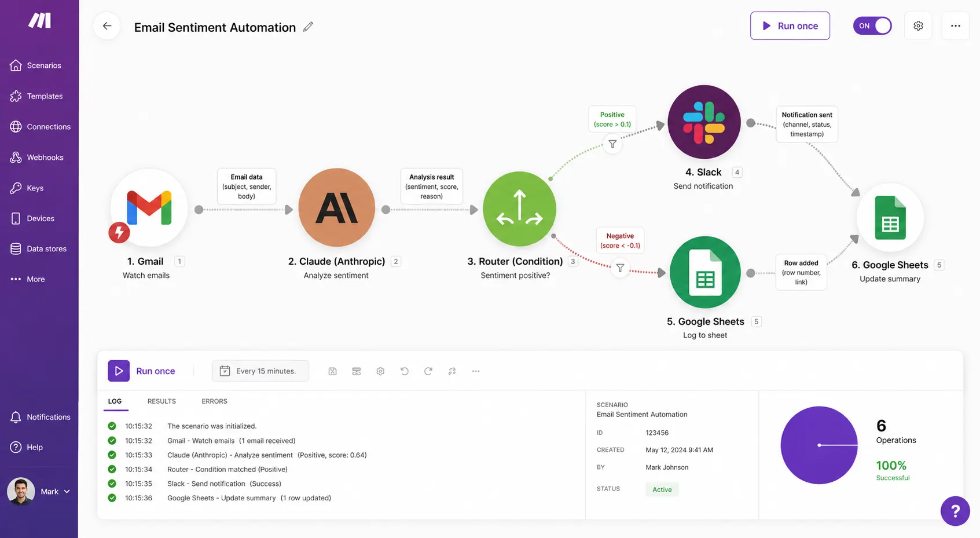Viewport: 980px width, 538px height.
Task: Click the gear icon in bottom toolbar
Action: pyautogui.click(x=380, y=371)
